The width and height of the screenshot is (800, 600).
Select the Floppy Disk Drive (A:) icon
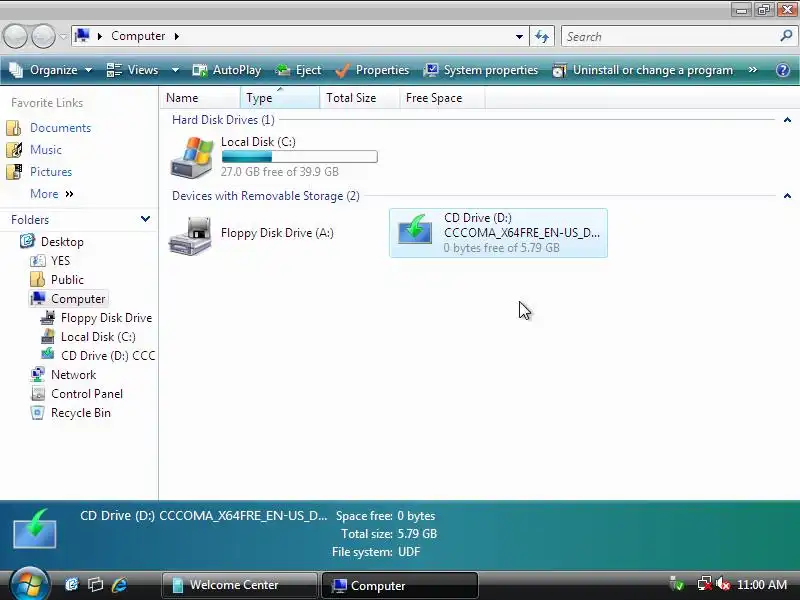point(190,235)
